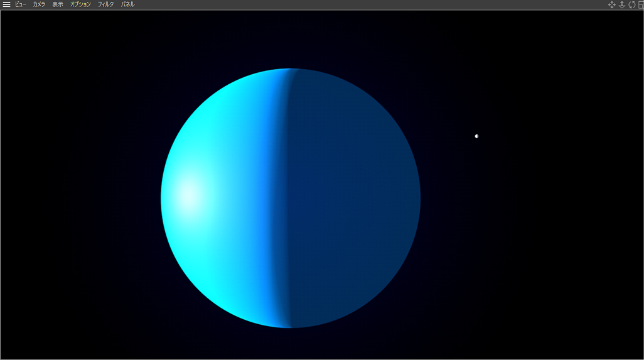Click the pan view arrows icon

[611, 4]
